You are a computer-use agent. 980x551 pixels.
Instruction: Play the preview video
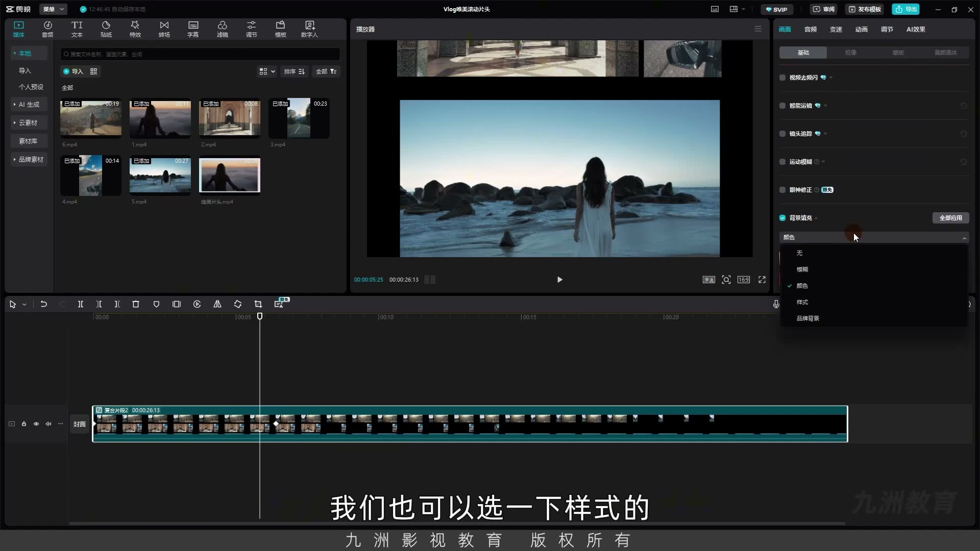pyautogui.click(x=560, y=280)
